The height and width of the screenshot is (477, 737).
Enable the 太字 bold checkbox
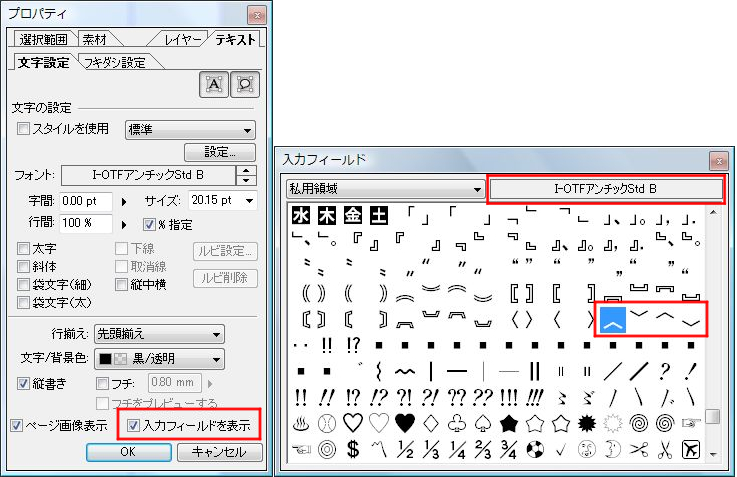point(23,248)
